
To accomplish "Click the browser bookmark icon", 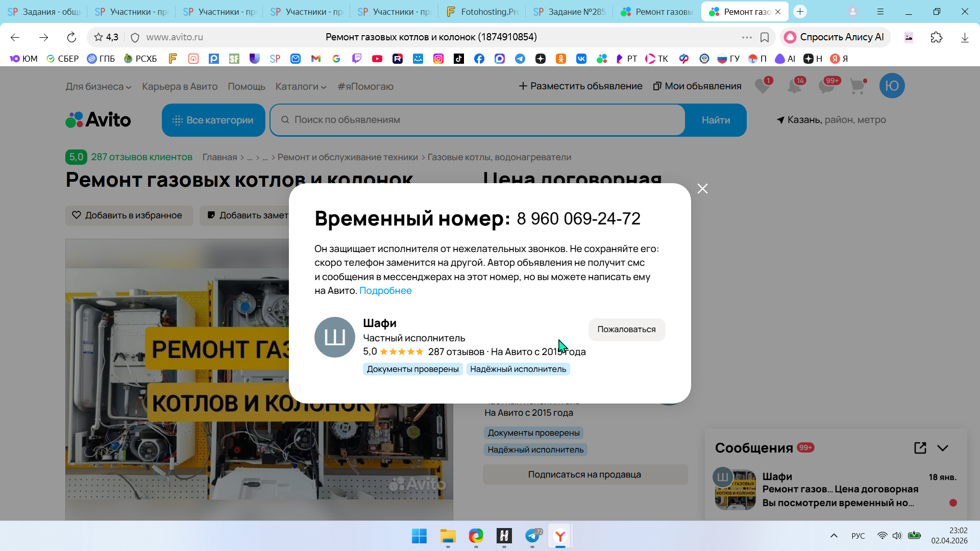I will (x=765, y=37).
